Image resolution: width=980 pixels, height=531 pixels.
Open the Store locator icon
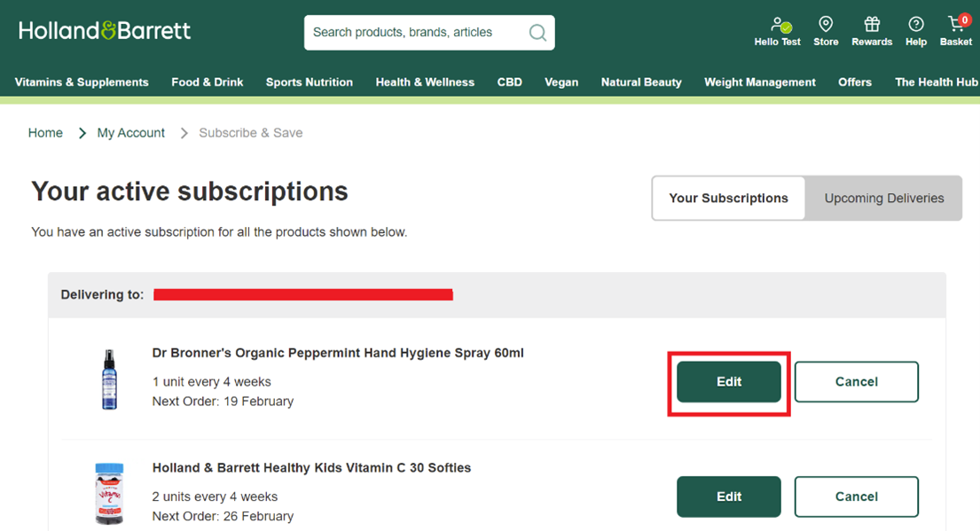tap(826, 25)
